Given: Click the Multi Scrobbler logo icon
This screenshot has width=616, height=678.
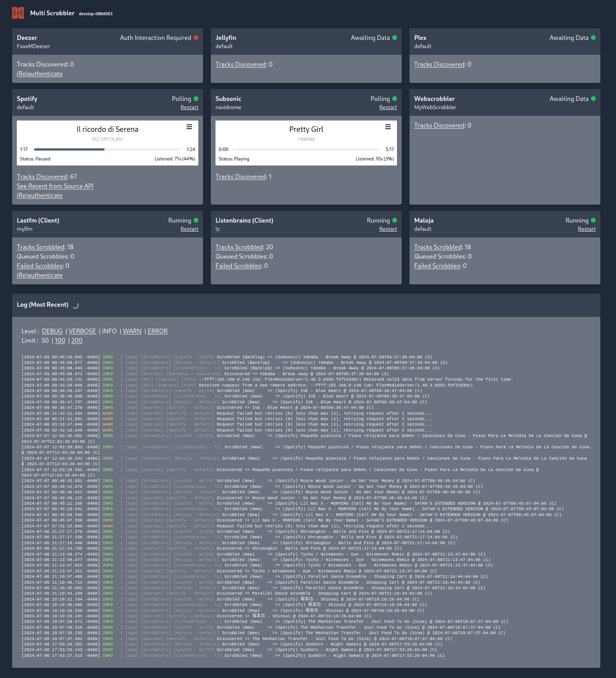Looking at the screenshot, I should point(18,13).
